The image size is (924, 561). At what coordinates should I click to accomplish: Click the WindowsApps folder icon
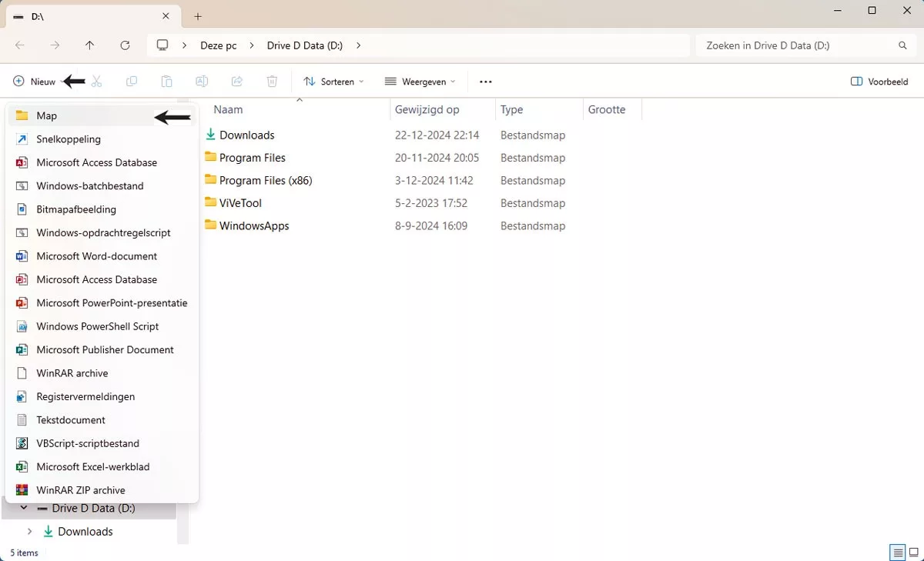tap(211, 225)
